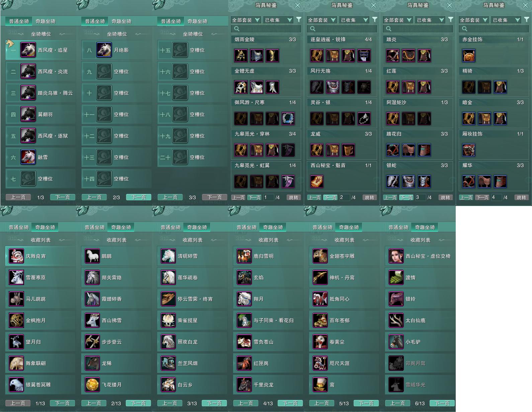Screen dimensions: 532x412
Task: Click the 西山秘宝·魁首 gear item icon
Action: coord(317,182)
